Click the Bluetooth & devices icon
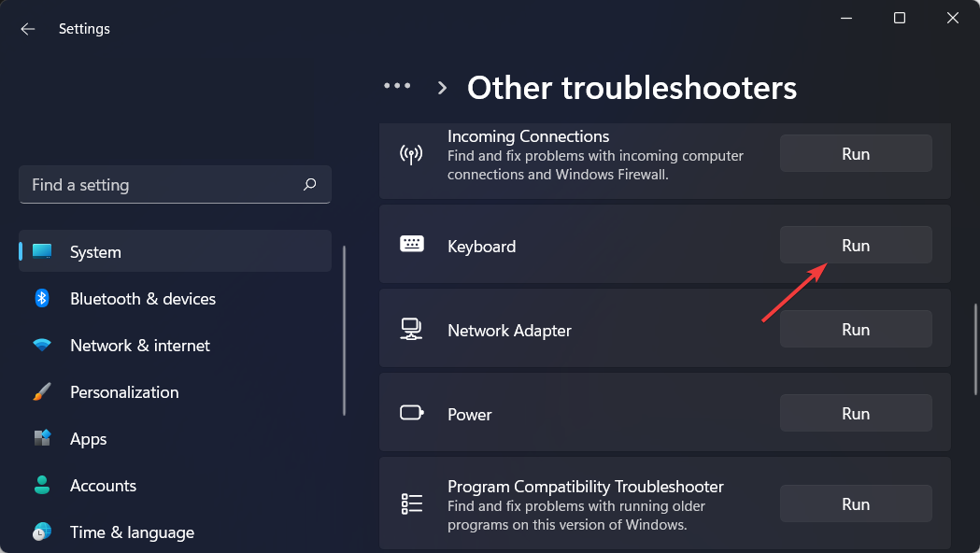Viewport: 980px width, 553px height. [x=42, y=298]
